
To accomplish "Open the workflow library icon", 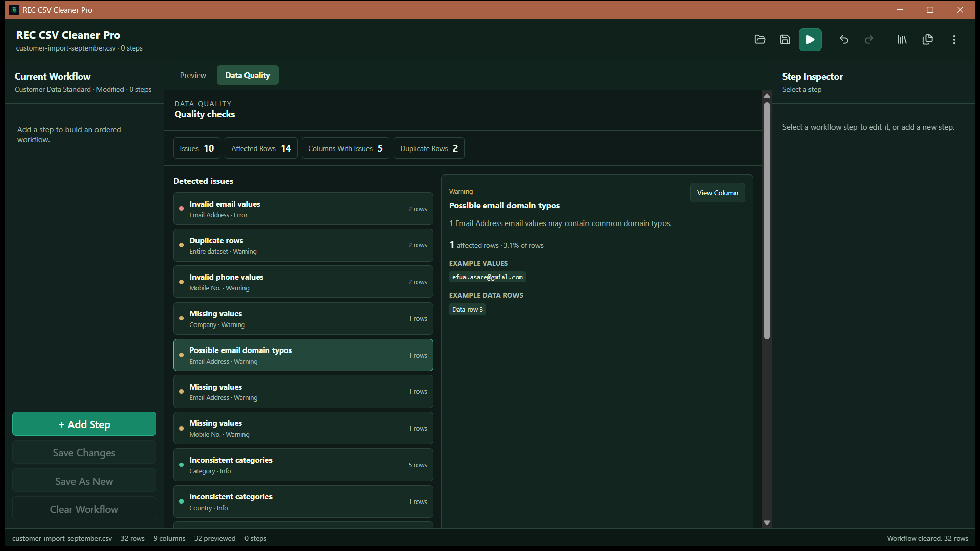I will click(x=902, y=40).
